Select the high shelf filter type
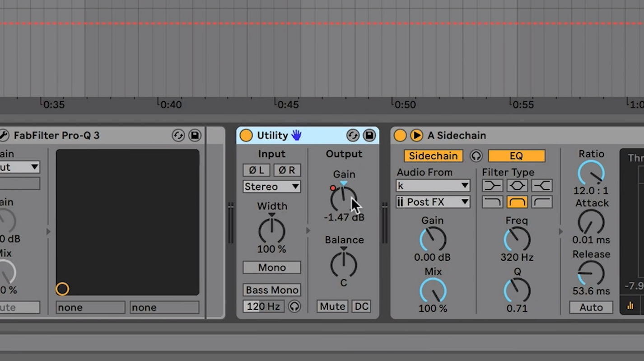Screen dimensions: 644x361 click(x=541, y=185)
